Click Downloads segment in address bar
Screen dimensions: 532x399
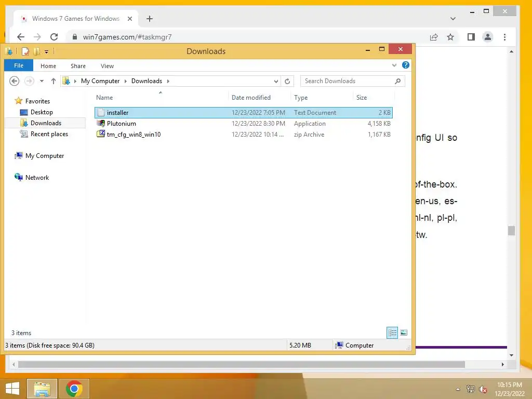coord(147,81)
